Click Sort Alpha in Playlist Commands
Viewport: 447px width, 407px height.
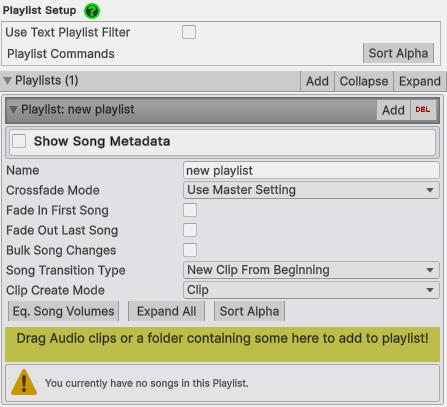[x=398, y=53]
